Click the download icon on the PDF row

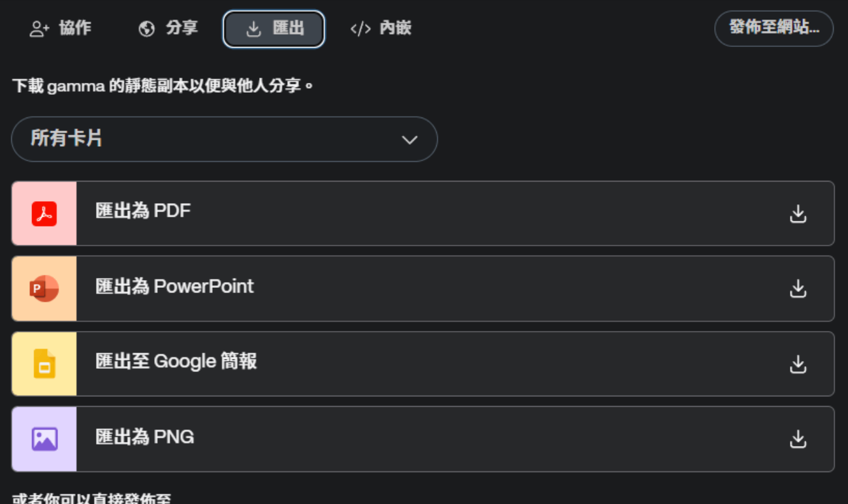coord(798,213)
